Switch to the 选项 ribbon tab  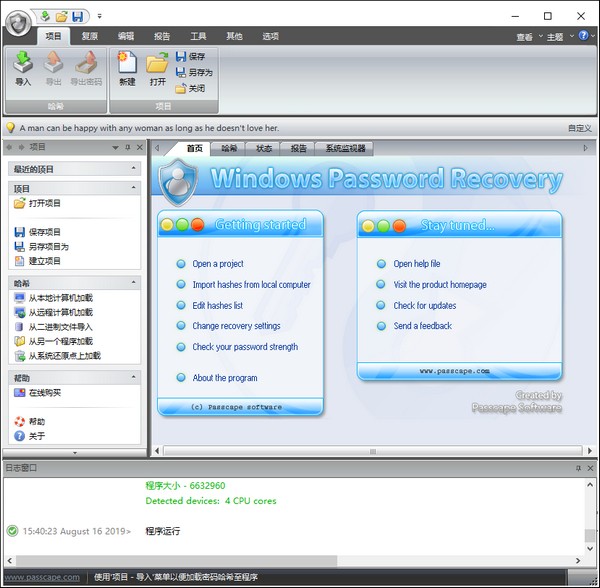(x=271, y=36)
